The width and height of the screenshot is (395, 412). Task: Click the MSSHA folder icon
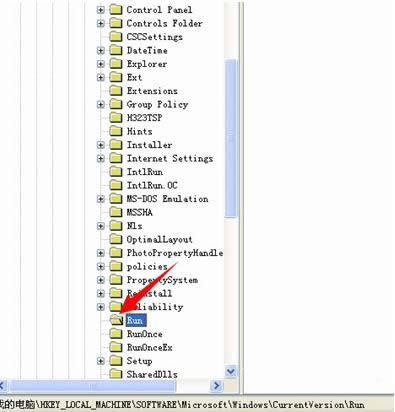(116, 212)
